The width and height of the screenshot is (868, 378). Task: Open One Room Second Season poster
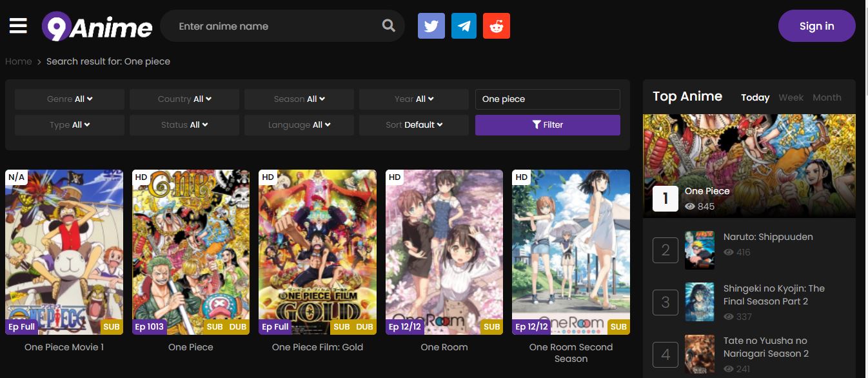tap(571, 252)
